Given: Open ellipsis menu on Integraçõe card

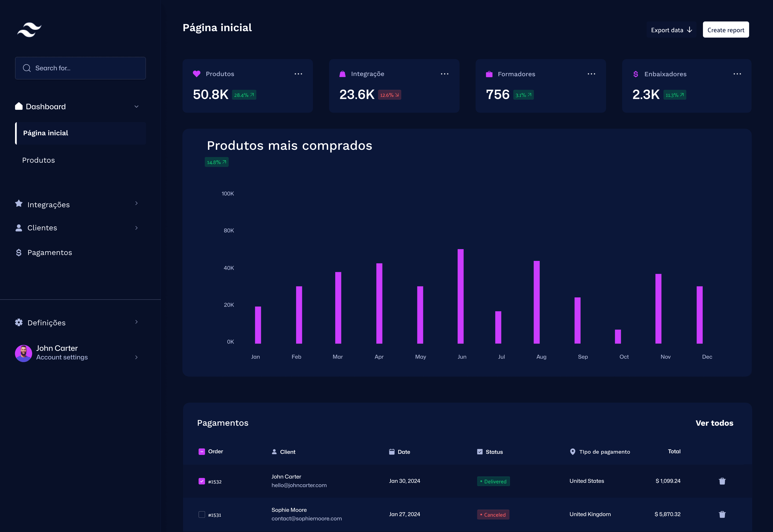Looking at the screenshot, I should (x=444, y=74).
